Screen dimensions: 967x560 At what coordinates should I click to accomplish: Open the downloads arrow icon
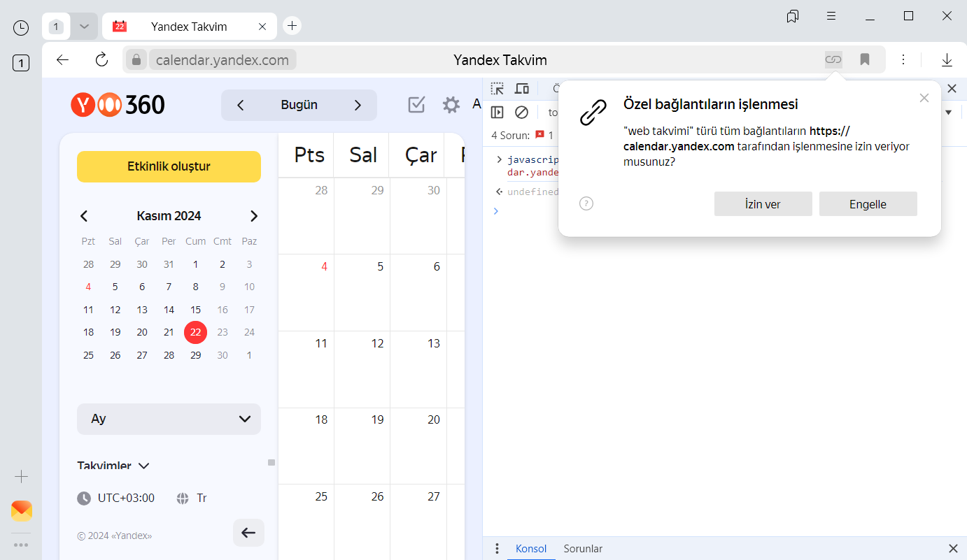click(x=947, y=59)
